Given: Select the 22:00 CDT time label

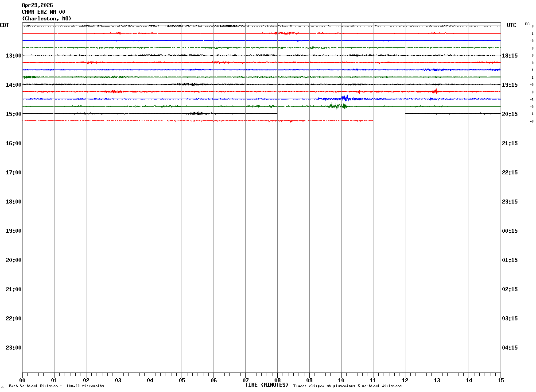Looking at the screenshot, I should click(14, 318).
